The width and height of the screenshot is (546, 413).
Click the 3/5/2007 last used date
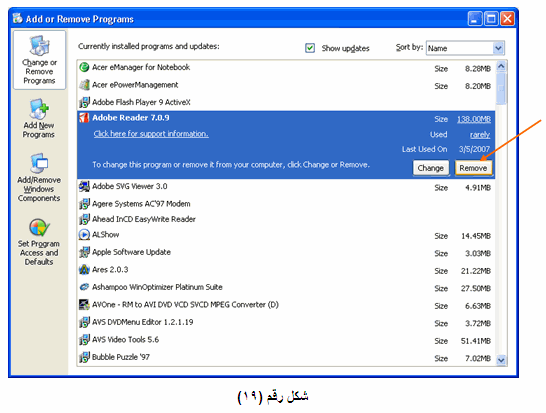(x=474, y=149)
